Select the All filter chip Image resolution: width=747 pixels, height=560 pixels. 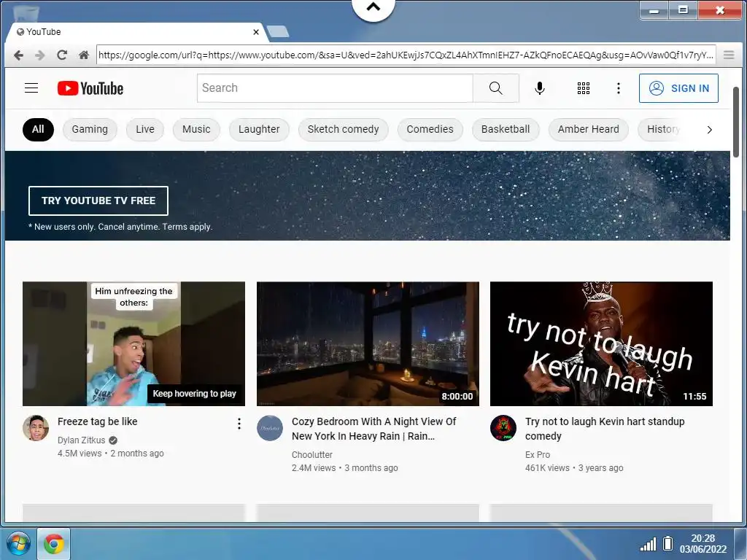tap(38, 130)
